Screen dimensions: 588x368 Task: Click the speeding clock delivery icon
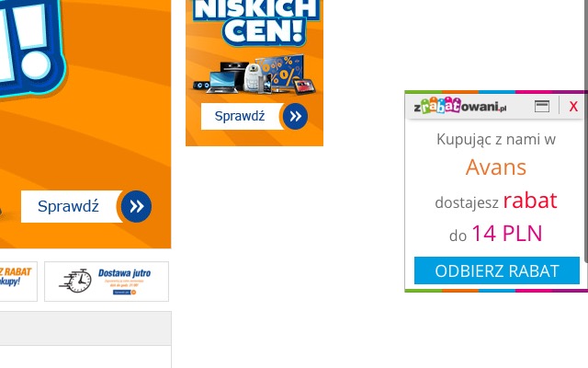point(75,281)
